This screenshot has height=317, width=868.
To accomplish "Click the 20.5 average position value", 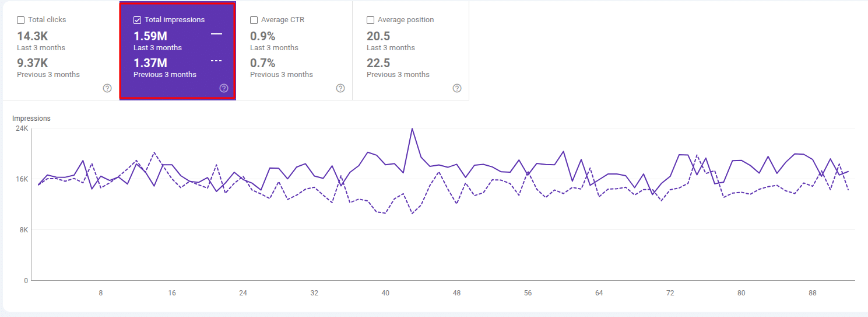I will coord(378,36).
